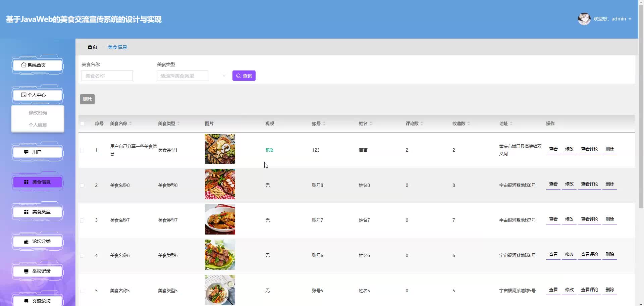644x306 pixels.
Task: Expand 个人中心 sidebar menu
Action: coord(37,95)
